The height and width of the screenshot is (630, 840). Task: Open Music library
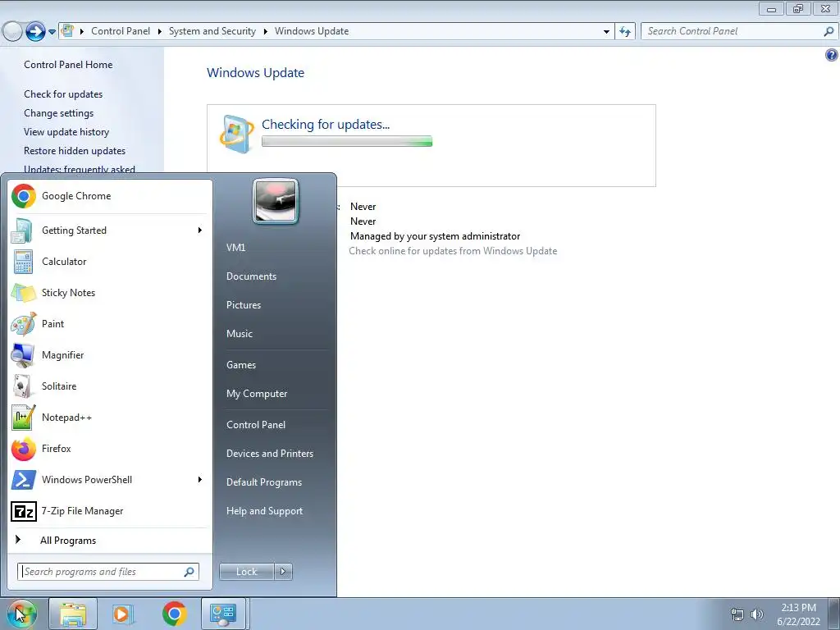240,334
